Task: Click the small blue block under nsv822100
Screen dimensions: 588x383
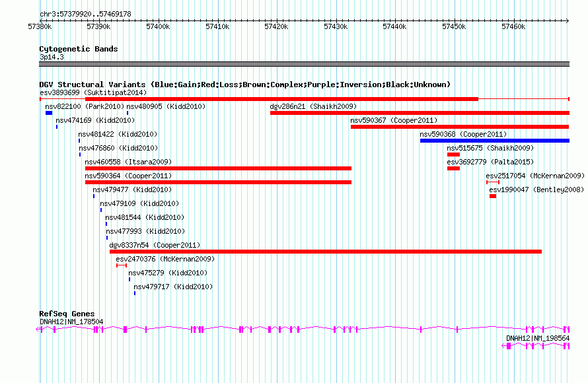Action: [49, 113]
